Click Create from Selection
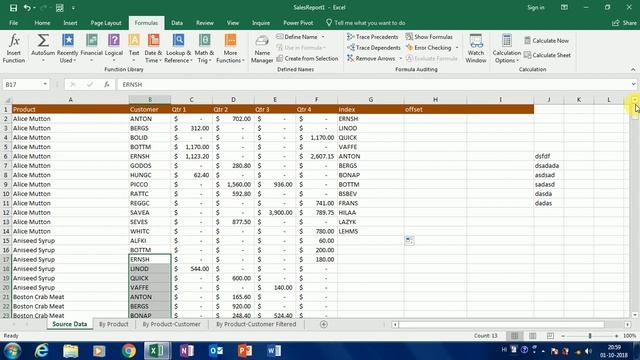This screenshot has height=360, width=640. click(x=307, y=58)
